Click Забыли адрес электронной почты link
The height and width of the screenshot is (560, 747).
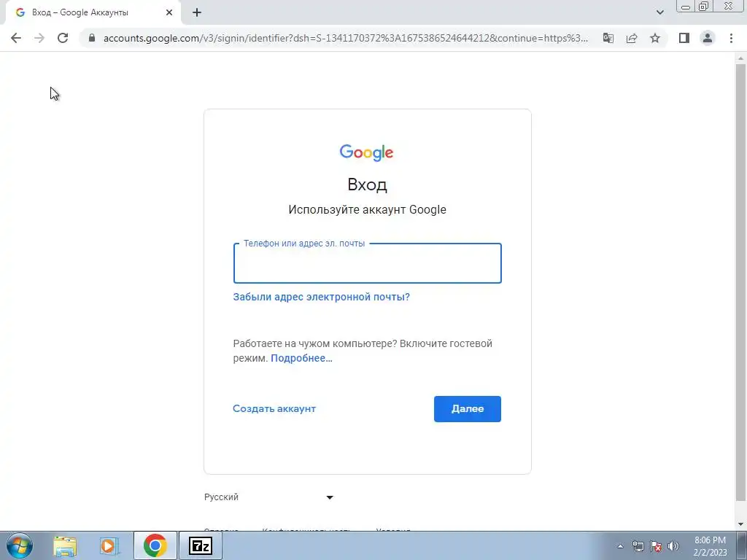(x=322, y=297)
